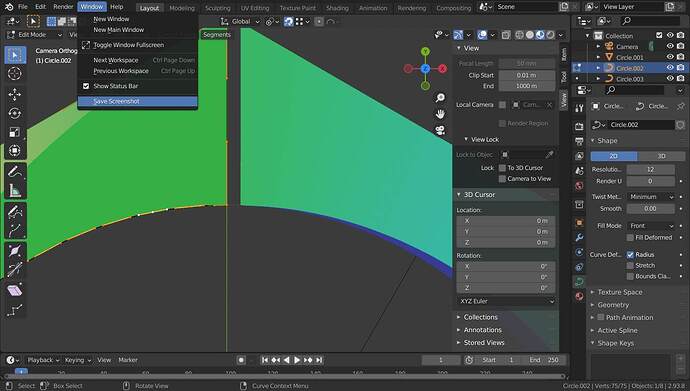The width and height of the screenshot is (690, 391).
Task: Open the Fill Mode Front dropdown
Action: point(650,226)
